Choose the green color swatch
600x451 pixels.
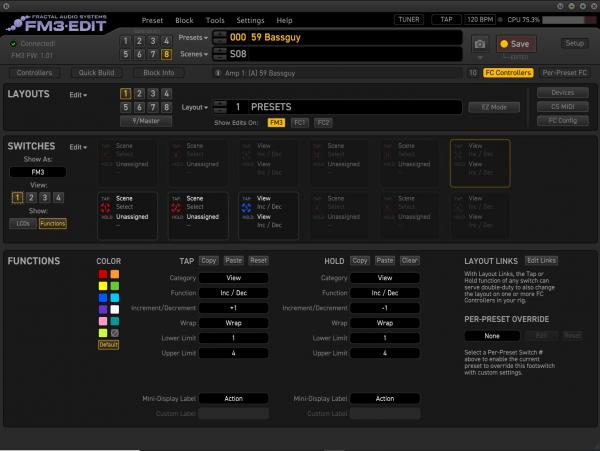(x=115, y=286)
